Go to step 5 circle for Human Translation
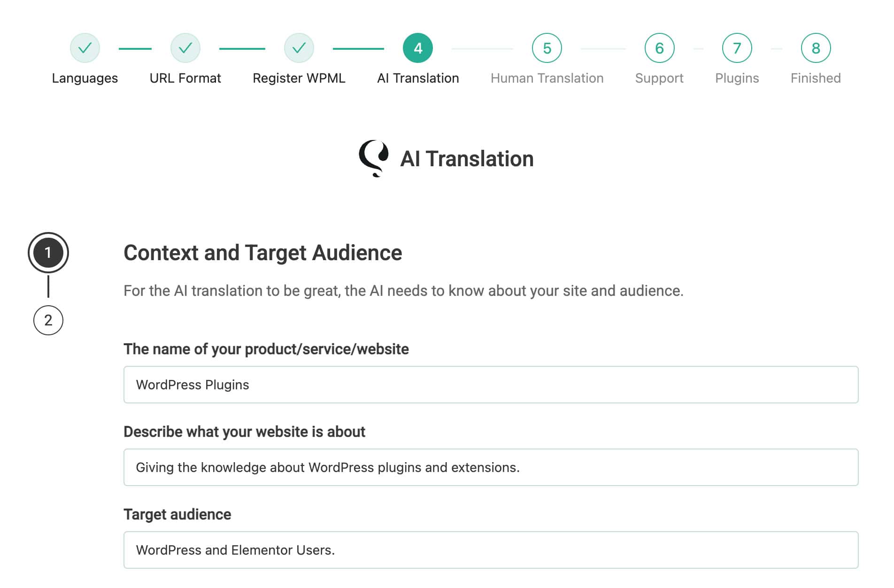The image size is (894, 588). [x=547, y=48]
